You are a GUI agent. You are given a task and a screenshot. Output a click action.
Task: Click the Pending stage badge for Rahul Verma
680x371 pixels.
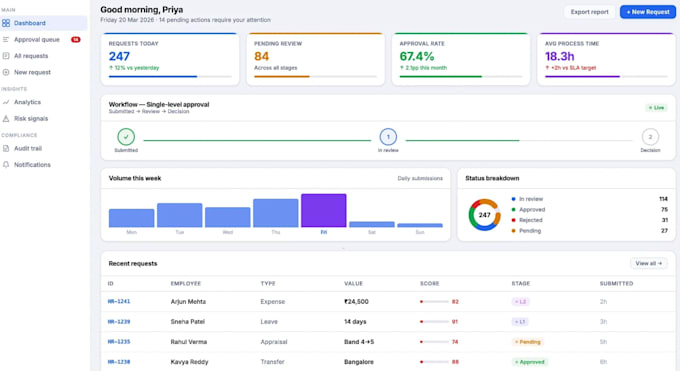[x=528, y=342]
